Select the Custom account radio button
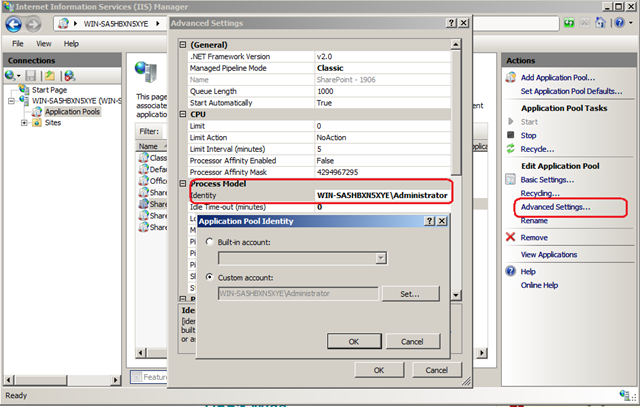Screen dimensions: 640x407 tap(209, 277)
